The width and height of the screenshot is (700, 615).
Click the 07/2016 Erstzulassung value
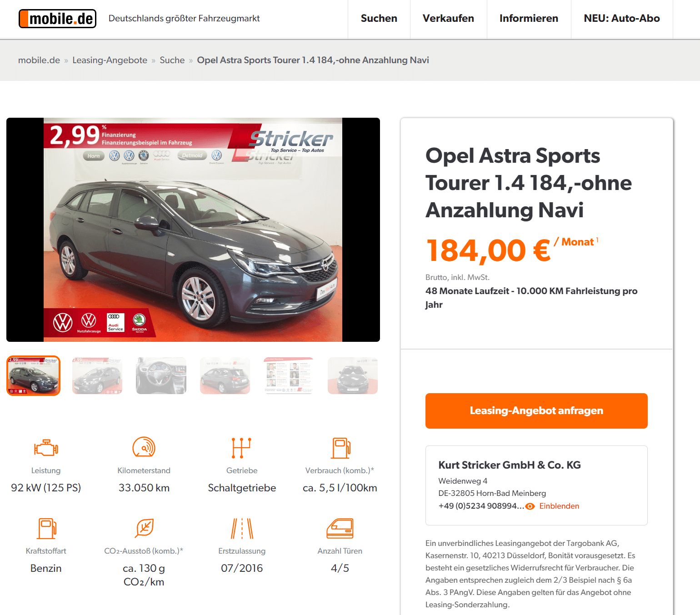tap(242, 568)
